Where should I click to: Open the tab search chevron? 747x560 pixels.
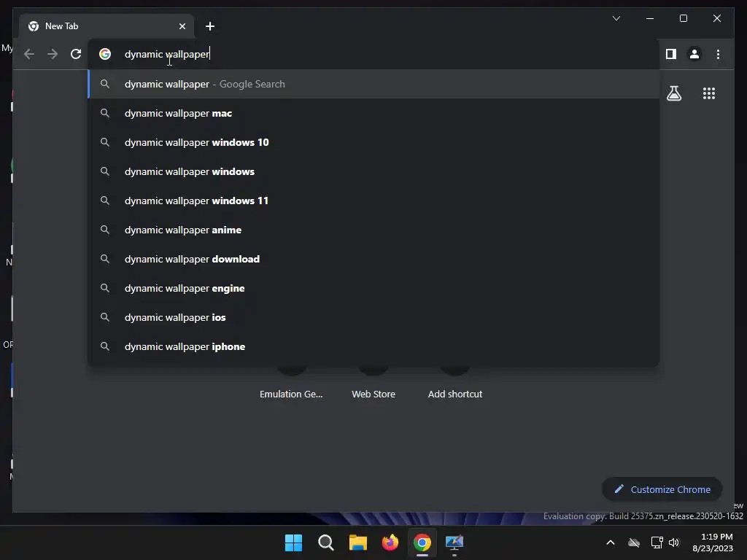[616, 18]
